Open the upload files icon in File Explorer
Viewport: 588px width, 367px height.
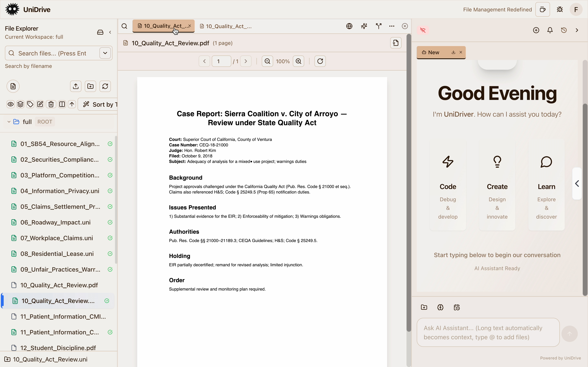point(76,86)
